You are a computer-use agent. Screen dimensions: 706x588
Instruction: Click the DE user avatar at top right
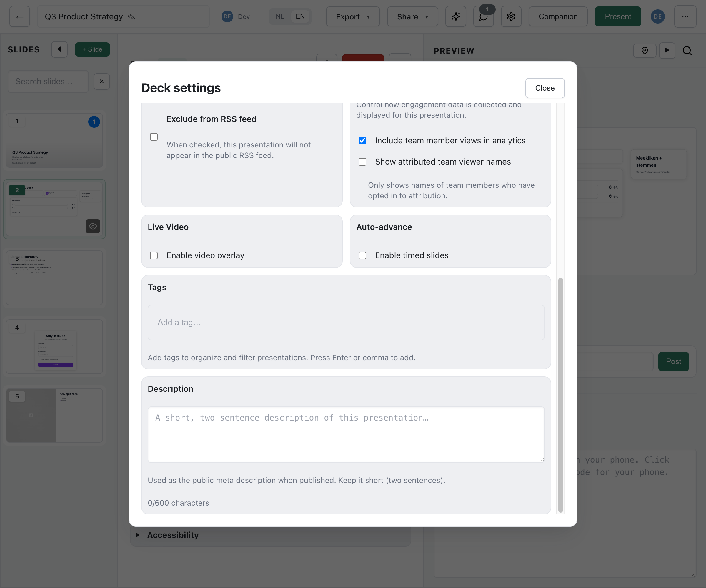tap(657, 16)
